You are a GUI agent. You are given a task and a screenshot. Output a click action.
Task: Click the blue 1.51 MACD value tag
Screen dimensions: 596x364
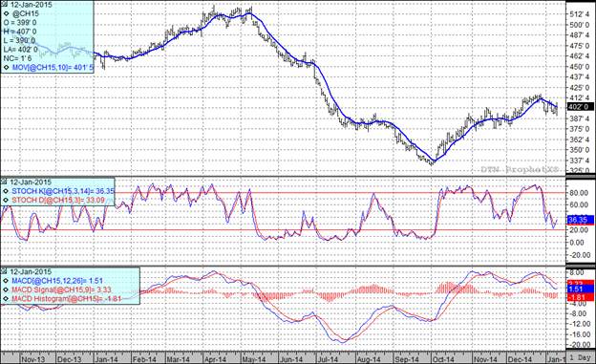click(x=580, y=289)
